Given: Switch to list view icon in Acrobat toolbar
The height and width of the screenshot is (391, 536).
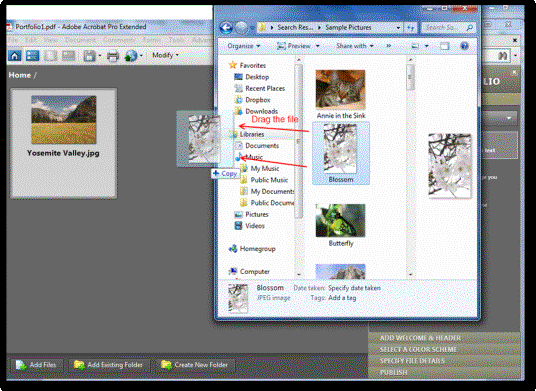Looking at the screenshot, I should point(32,55).
